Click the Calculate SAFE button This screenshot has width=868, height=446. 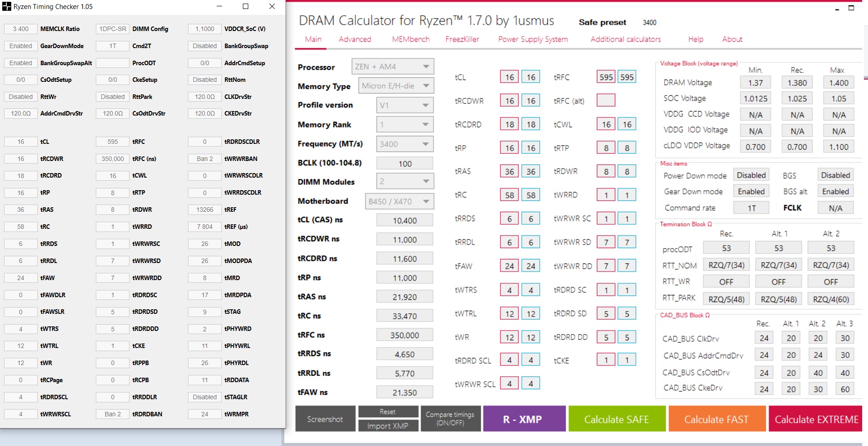(617, 419)
